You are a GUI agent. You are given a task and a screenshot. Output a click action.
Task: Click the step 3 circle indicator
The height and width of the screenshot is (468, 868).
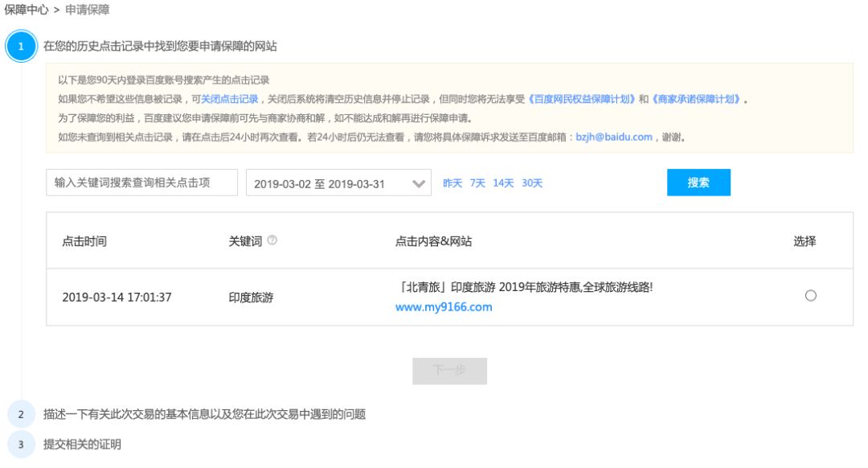21,444
